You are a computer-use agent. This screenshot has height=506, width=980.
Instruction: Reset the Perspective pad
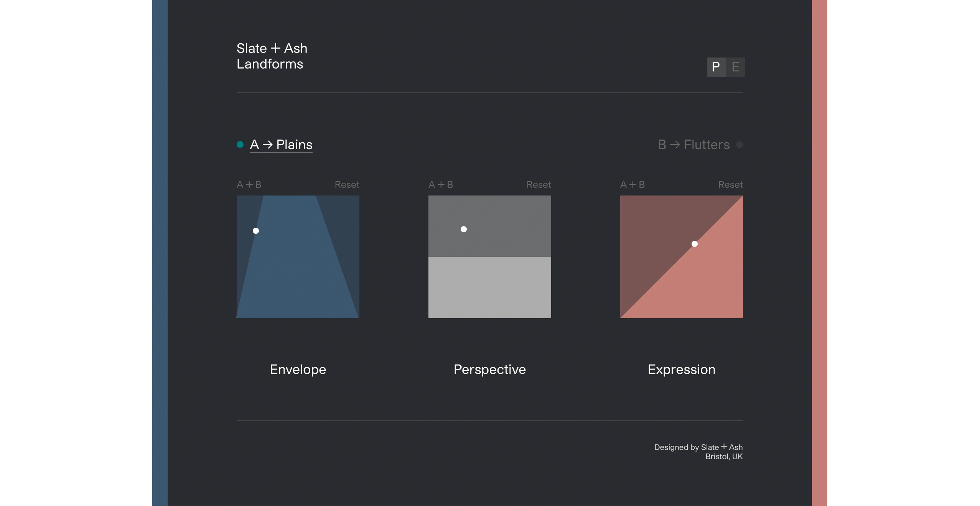pos(539,185)
